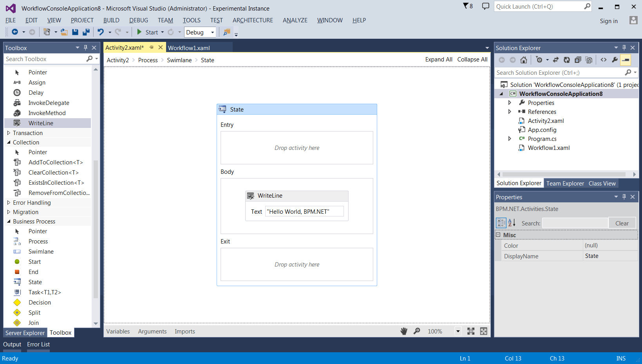Image resolution: width=642 pixels, height=364 pixels.
Task: Click the Undo toolbar icon
Action: click(101, 32)
